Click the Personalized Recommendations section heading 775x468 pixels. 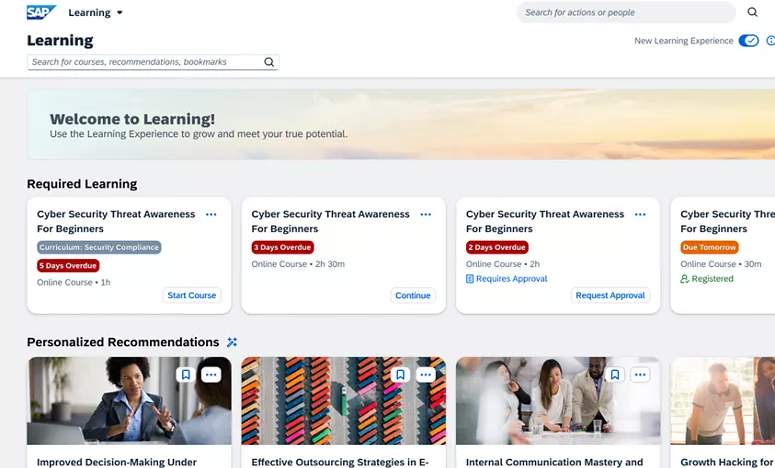pyautogui.click(x=123, y=342)
